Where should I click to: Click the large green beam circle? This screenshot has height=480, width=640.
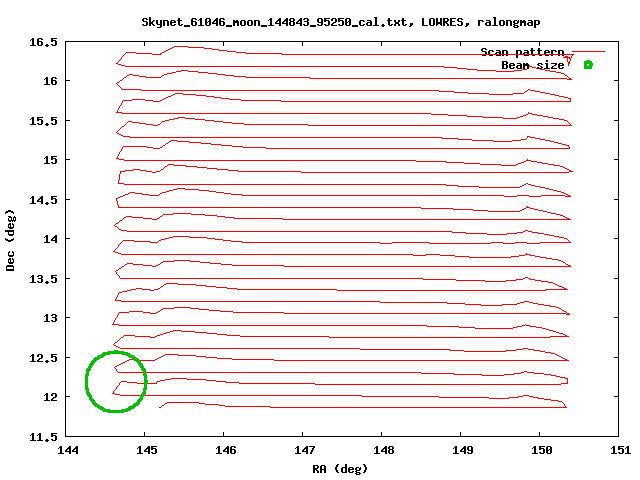click(x=116, y=382)
